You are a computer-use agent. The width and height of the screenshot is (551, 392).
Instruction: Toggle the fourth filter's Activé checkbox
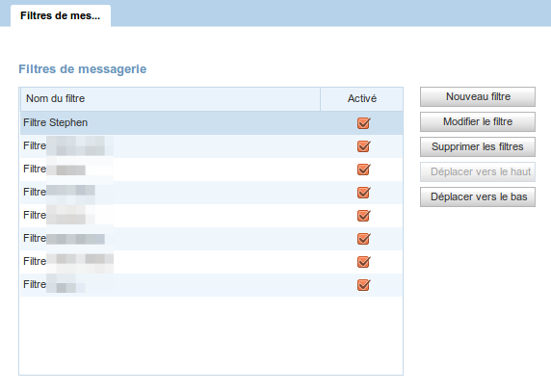[363, 193]
